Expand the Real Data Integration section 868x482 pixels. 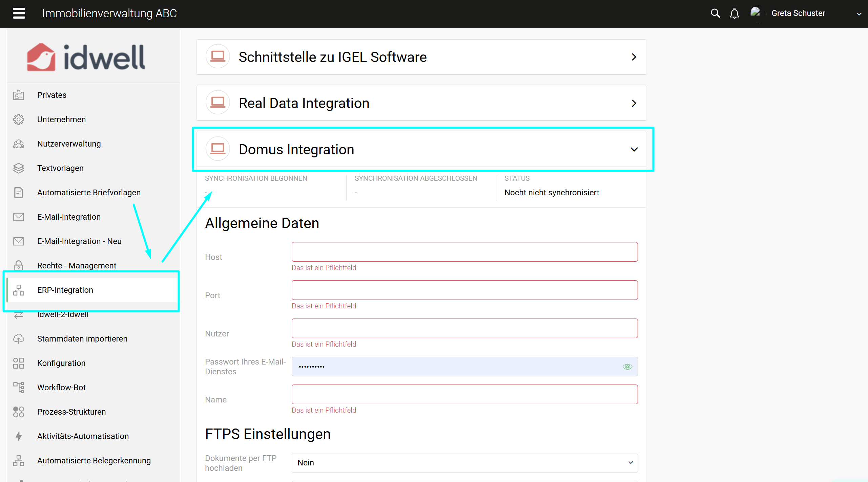tap(634, 103)
